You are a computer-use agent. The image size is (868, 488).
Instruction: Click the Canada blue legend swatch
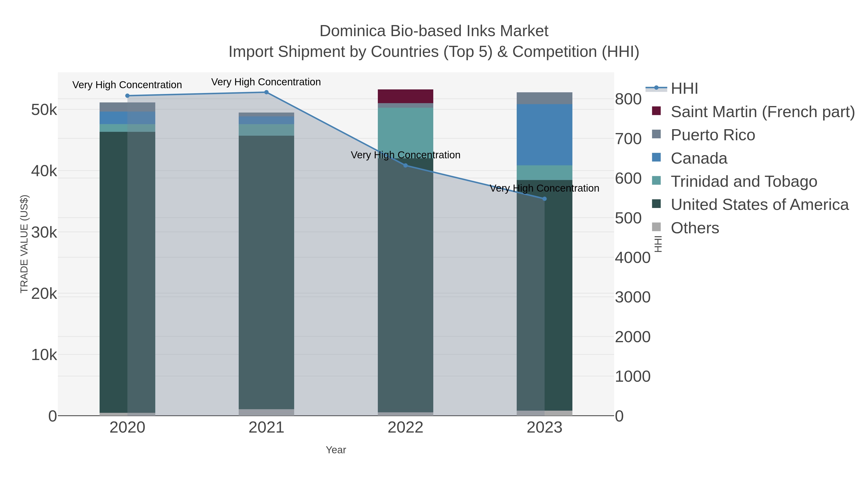[656, 157]
